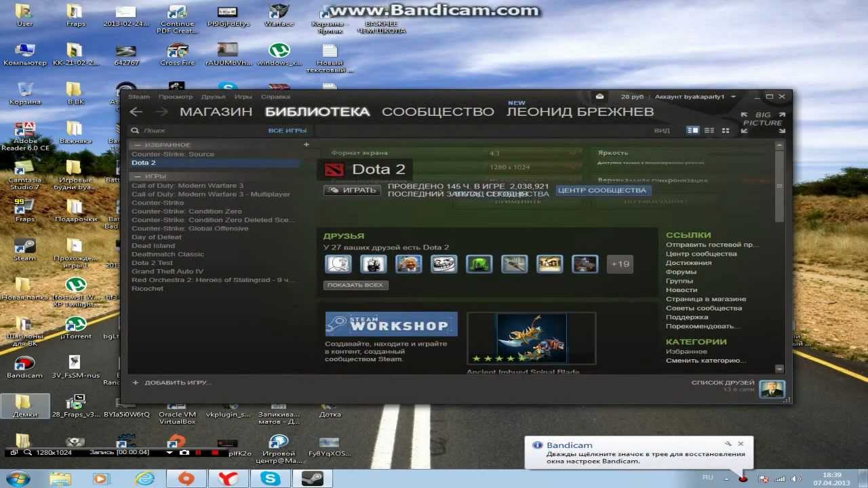Click Сменить категорию link

pyautogui.click(x=706, y=361)
